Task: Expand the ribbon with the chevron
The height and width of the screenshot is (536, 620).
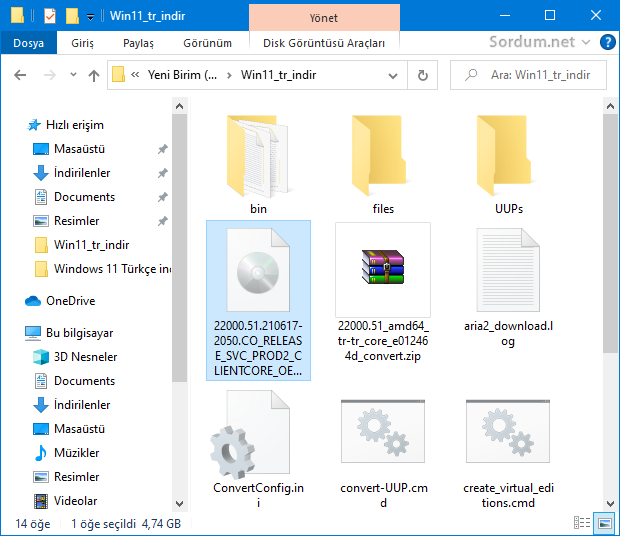Action: (x=586, y=42)
